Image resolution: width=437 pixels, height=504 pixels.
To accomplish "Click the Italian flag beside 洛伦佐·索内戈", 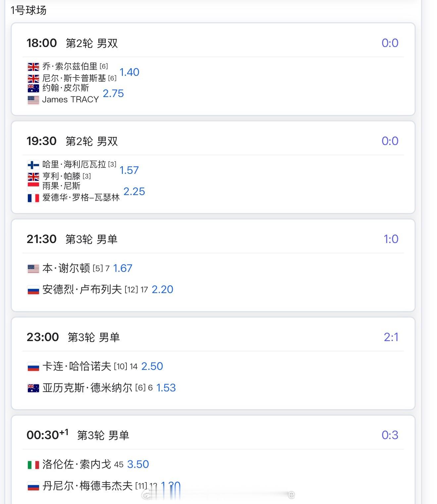I will (33, 465).
